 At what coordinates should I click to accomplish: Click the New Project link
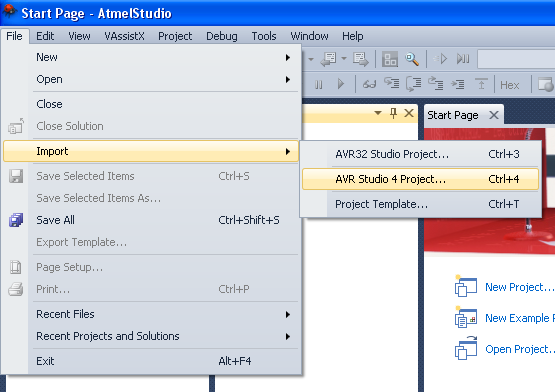click(520, 287)
